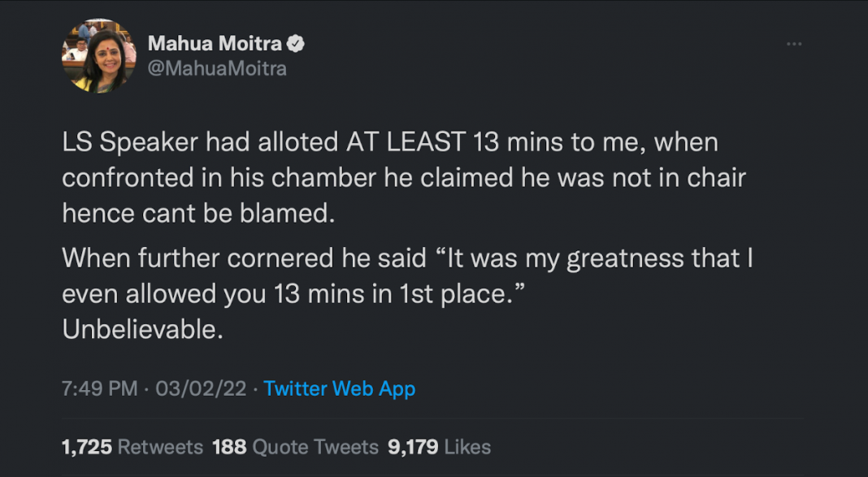Screen dimensions: 868x477
Task: Click the quoted sentence about 13 mins
Action: pos(406,276)
